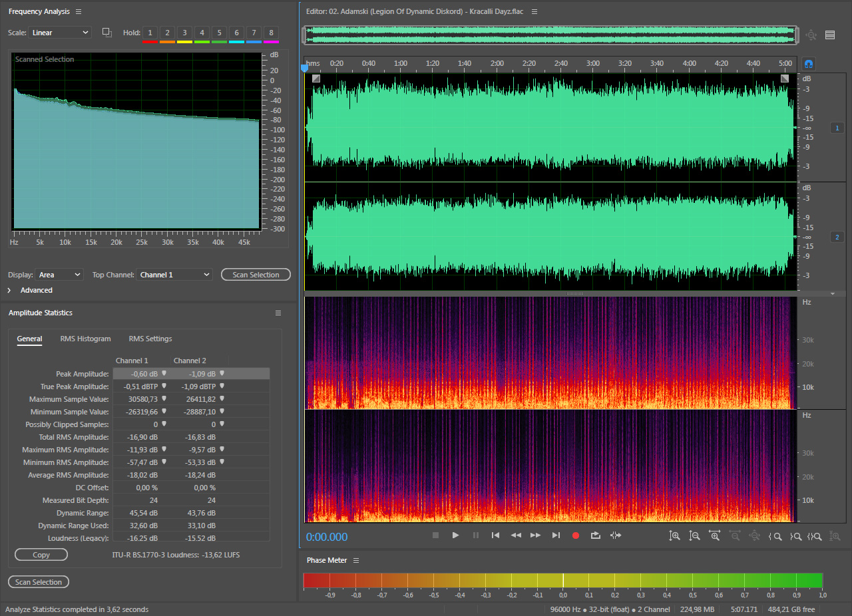Open the Frequency Analysis panel menu
The height and width of the screenshot is (616, 852).
79,12
